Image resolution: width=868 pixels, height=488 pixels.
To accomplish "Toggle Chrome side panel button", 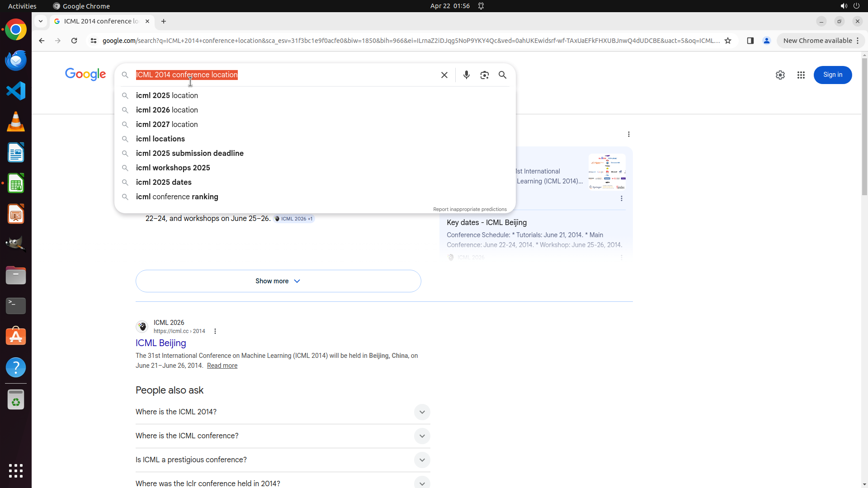I will pyautogui.click(x=750, y=41).
